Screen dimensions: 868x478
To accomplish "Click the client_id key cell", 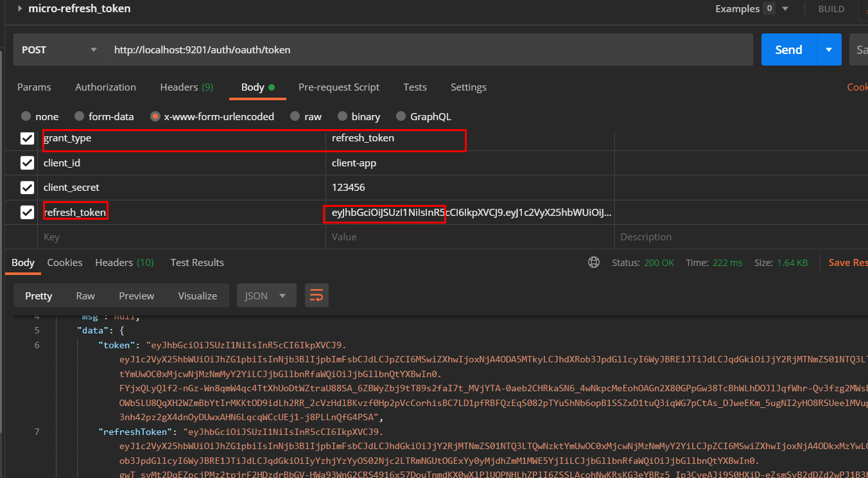I will [182, 163].
